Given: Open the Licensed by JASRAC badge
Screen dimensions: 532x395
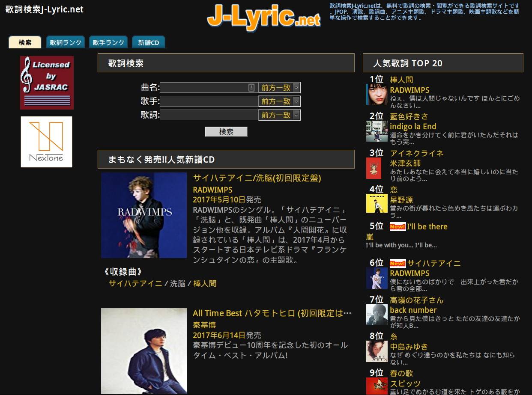Looking at the screenshot, I should [47, 83].
